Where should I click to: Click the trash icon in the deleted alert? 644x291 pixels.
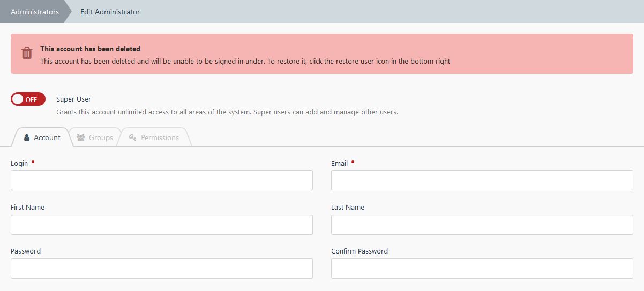[27, 52]
